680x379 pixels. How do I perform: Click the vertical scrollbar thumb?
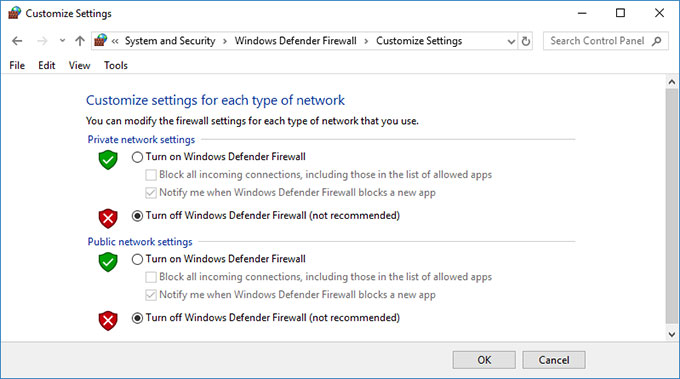point(672,206)
